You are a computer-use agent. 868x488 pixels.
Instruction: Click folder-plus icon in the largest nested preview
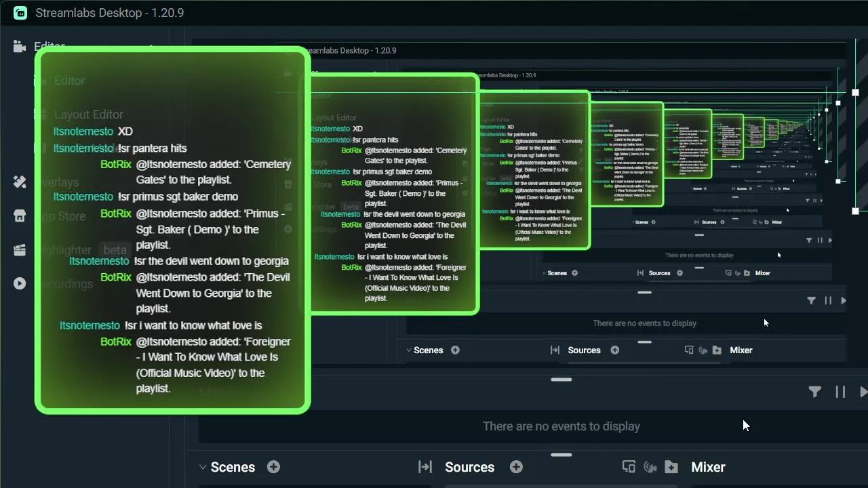pos(717,350)
